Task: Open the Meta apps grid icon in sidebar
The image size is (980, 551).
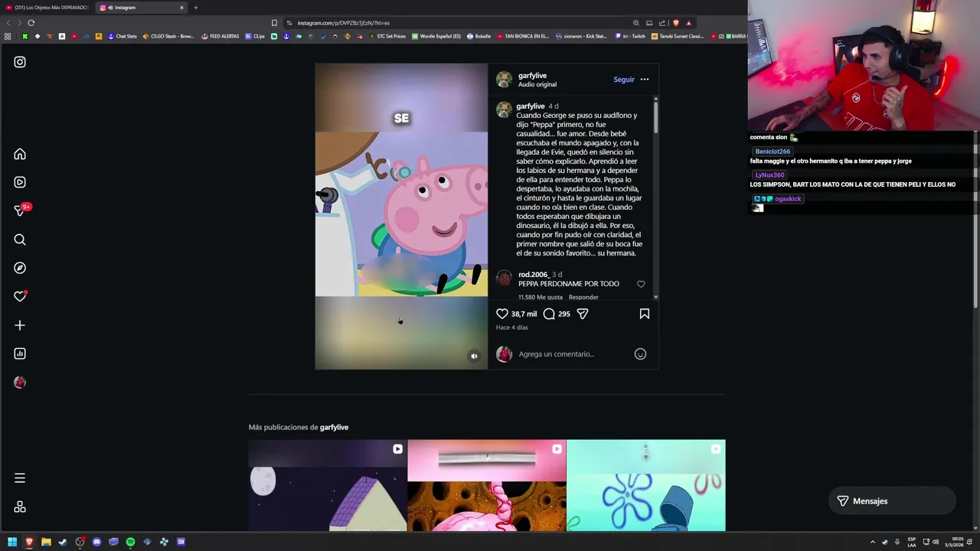Action: click(20, 507)
